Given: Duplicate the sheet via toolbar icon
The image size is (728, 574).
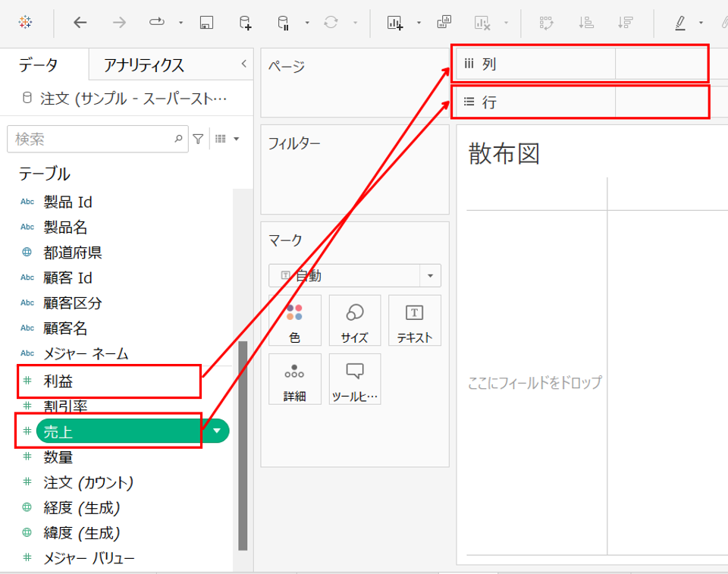Looking at the screenshot, I should coord(444,22).
